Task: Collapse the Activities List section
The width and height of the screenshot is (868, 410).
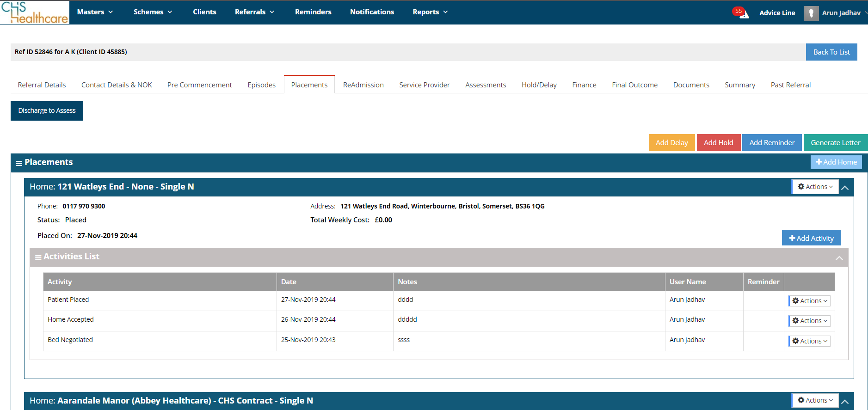Action: 839,258
